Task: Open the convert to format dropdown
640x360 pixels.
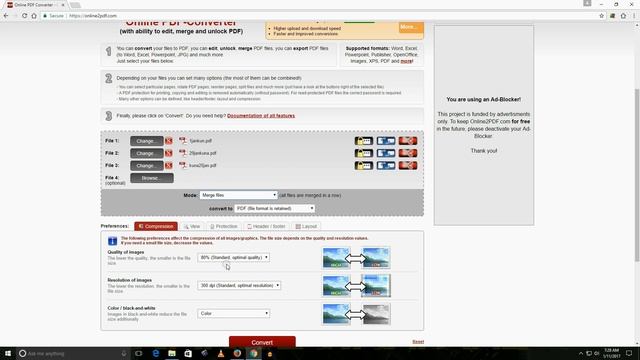Action: 275,208
